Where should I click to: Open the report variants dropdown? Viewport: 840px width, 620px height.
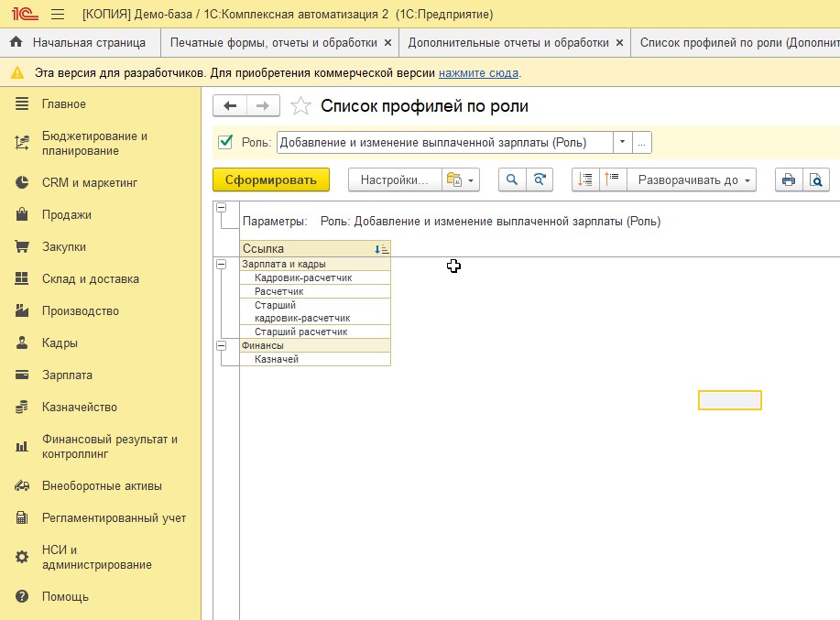(461, 179)
